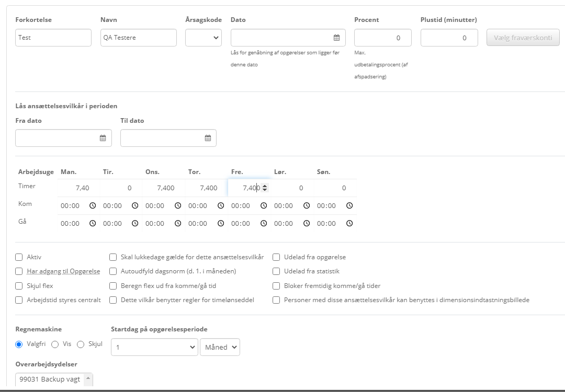Click the Har adgang til Opgørelse label
Screen dimensions: 565x392
point(63,271)
